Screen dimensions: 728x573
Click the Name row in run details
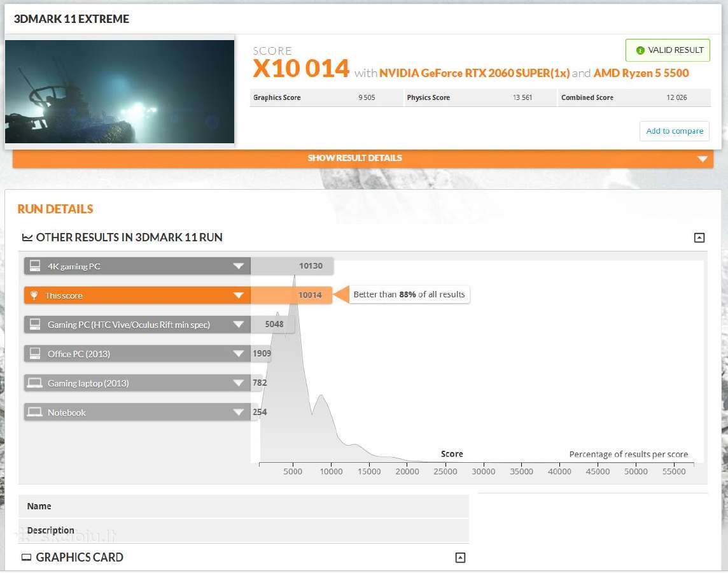[x=244, y=506]
